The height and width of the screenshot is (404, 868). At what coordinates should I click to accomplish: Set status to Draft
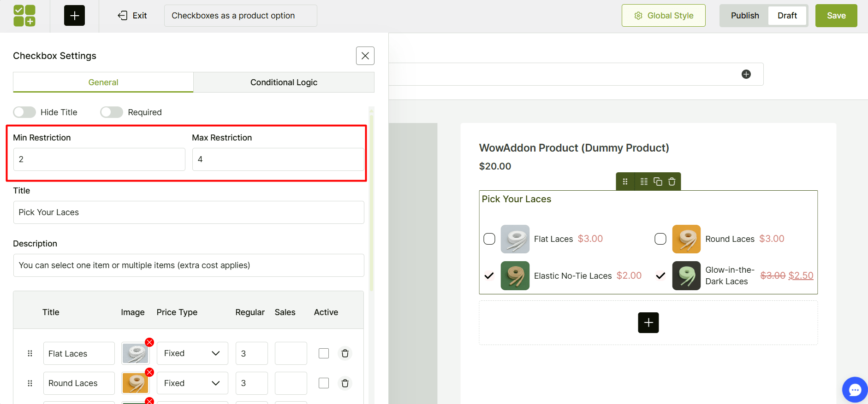tap(787, 16)
